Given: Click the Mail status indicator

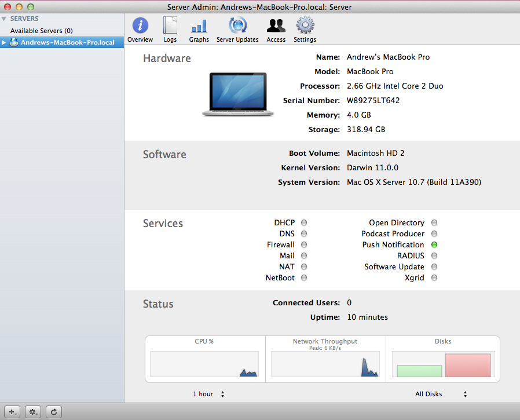Looking at the screenshot, I should (x=304, y=256).
